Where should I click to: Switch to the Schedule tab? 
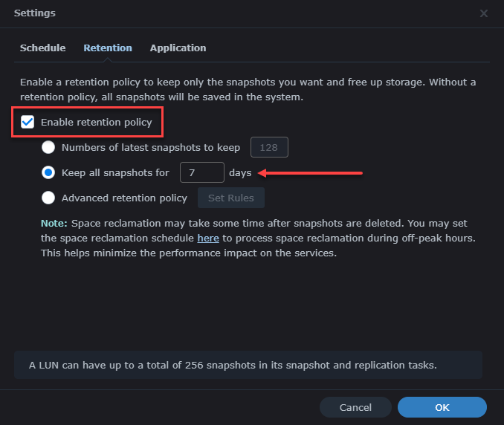click(42, 48)
